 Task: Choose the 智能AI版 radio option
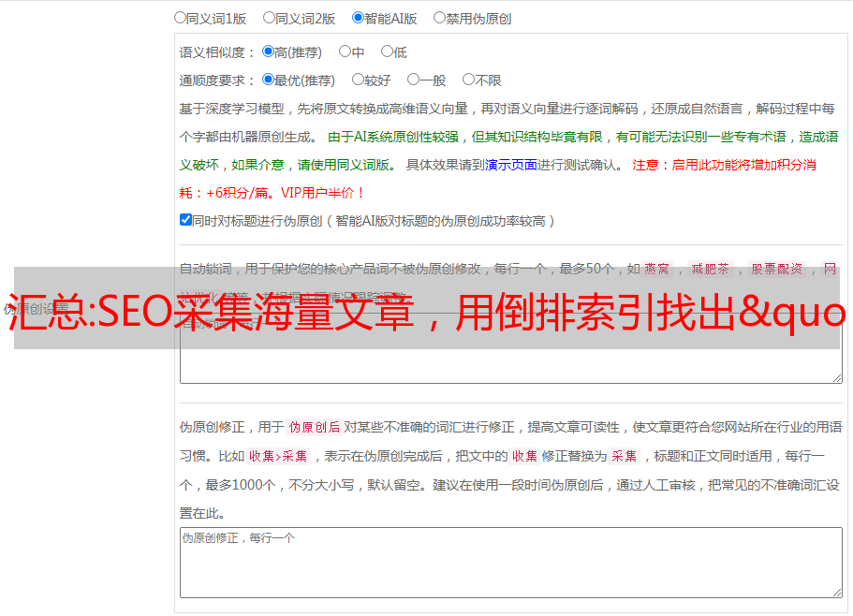(358, 18)
